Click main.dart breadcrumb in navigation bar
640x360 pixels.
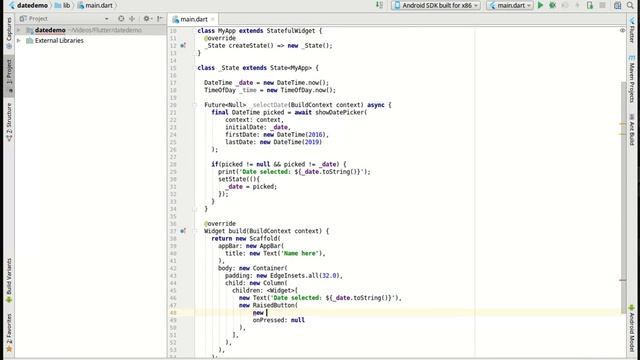[x=95, y=5]
